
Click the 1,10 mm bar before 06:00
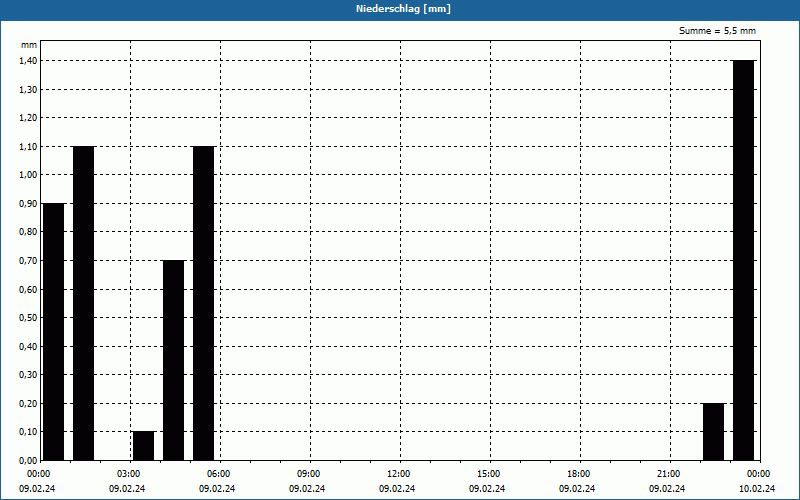pyautogui.click(x=204, y=303)
